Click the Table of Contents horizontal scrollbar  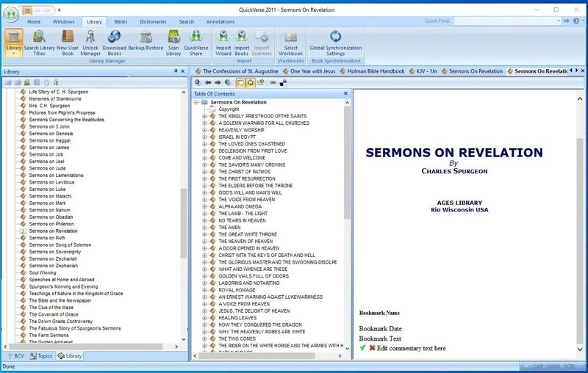tap(257, 356)
